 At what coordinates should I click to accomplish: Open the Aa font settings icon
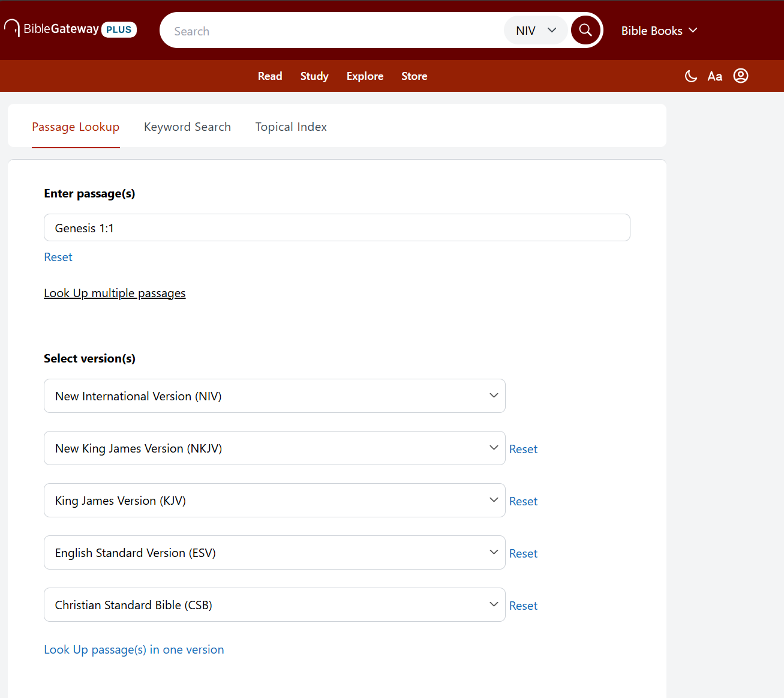click(x=714, y=76)
